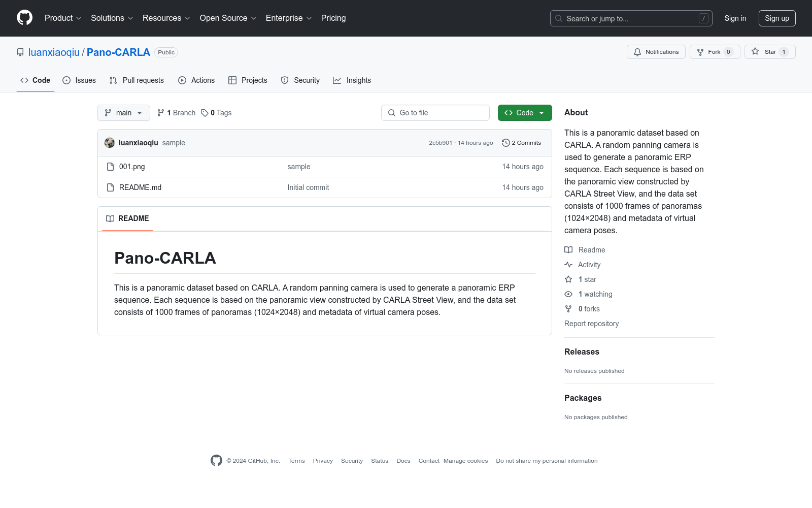Image resolution: width=812 pixels, height=508 pixels.
Task: Focus the Go to file field
Action: pos(435,113)
